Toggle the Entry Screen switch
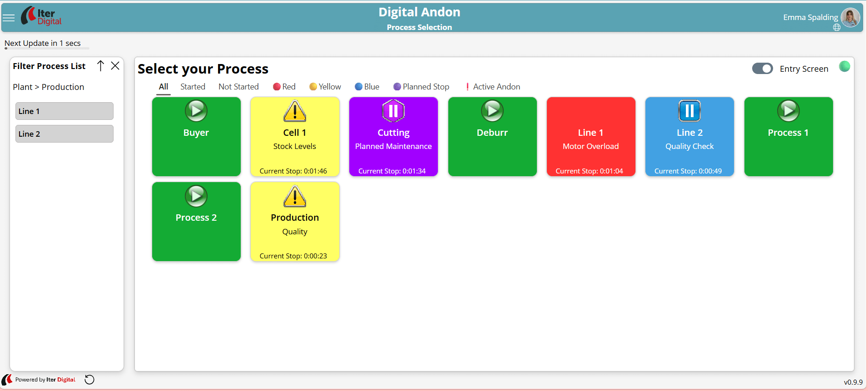This screenshot has height=391, width=868. [762, 69]
